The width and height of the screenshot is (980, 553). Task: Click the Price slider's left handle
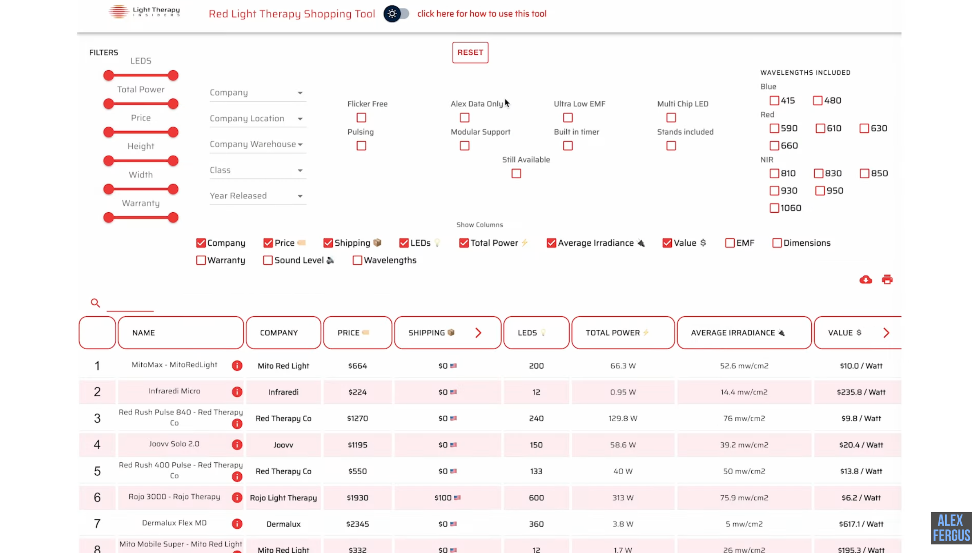point(108,132)
